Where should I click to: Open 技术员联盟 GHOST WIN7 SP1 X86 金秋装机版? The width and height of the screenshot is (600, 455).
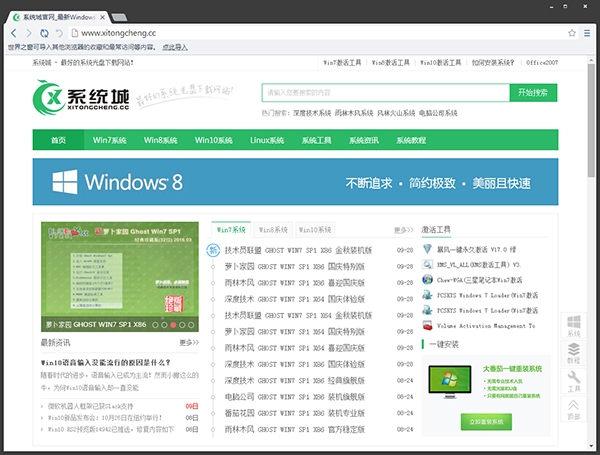(x=298, y=250)
